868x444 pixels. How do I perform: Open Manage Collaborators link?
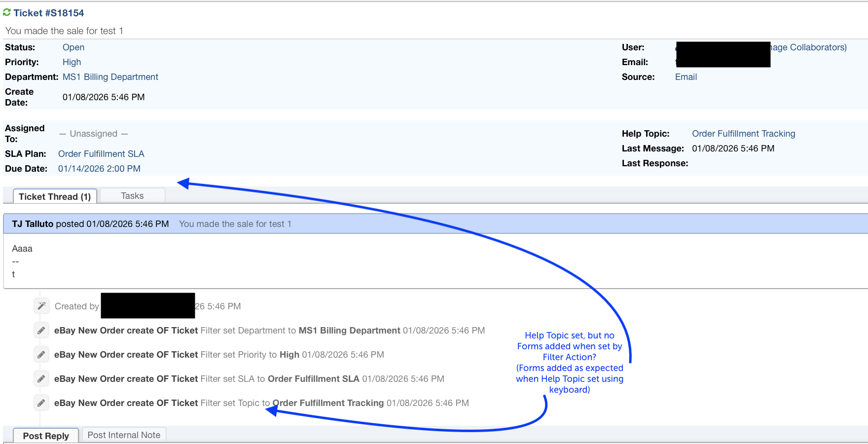[x=809, y=47]
